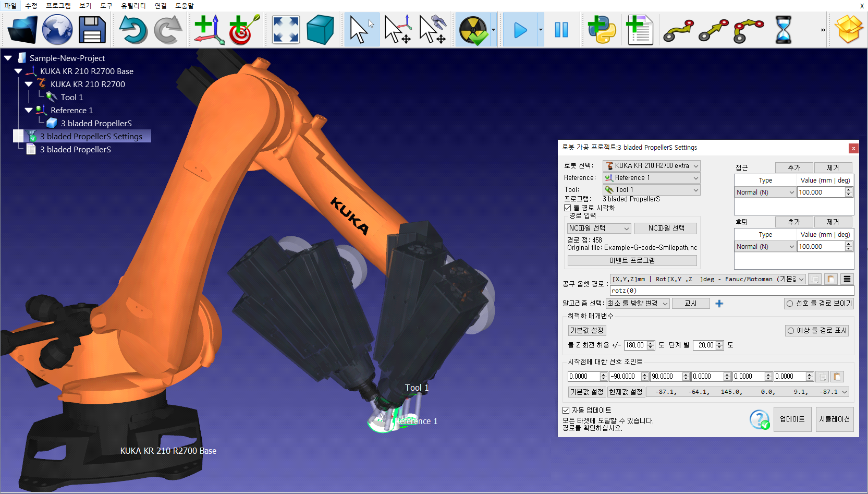Click the tool Z rotation 180,00 field
The width and height of the screenshot is (868, 494).
coord(639,345)
